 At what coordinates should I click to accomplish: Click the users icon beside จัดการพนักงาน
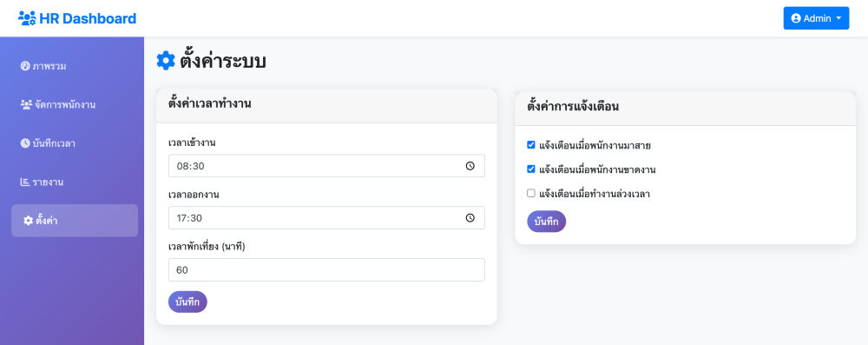point(26,104)
